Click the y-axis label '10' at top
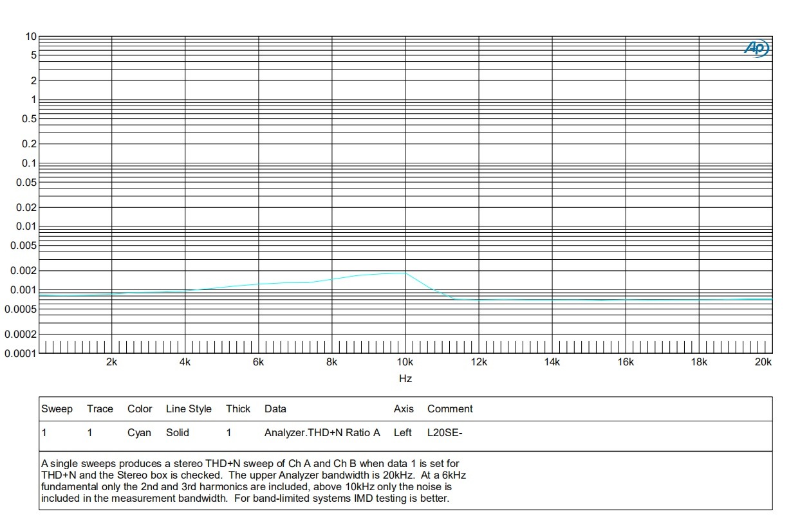 pyautogui.click(x=32, y=37)
